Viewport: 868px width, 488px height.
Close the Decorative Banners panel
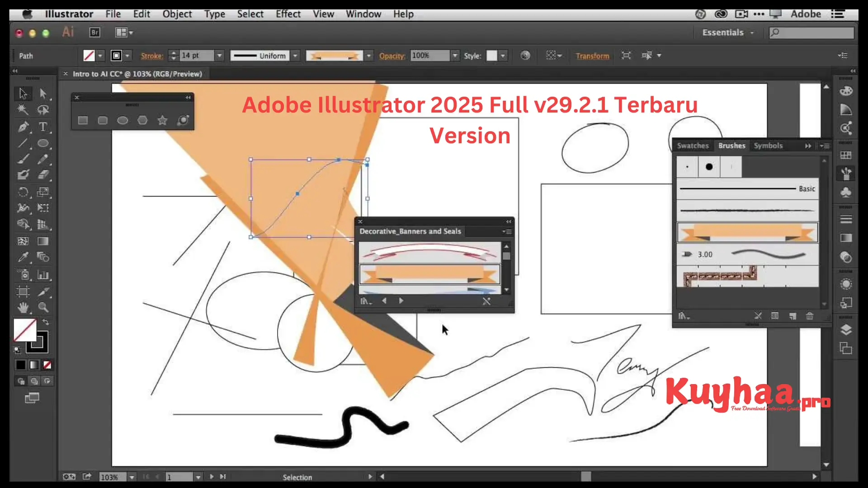pyautogui.click(x=360, y=221)
